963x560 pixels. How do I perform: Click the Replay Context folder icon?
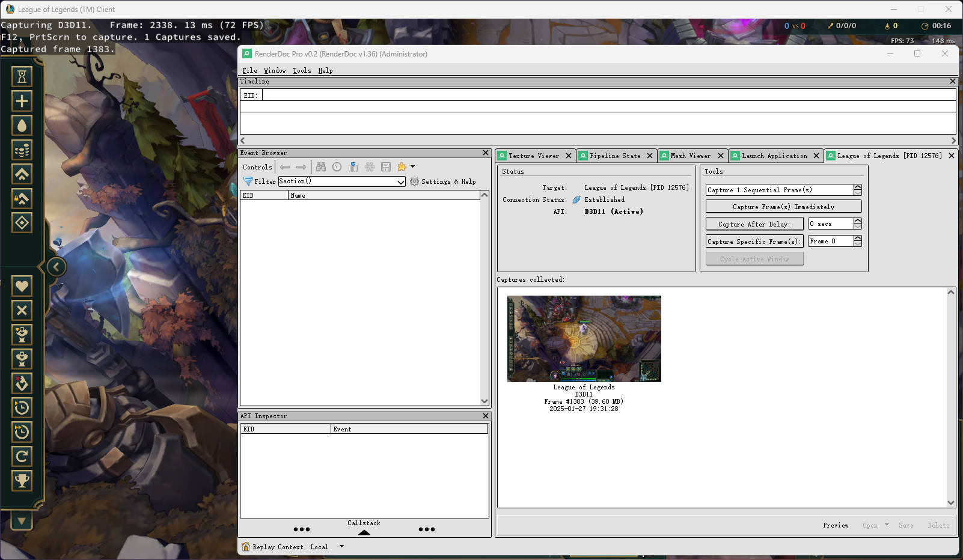[245, 547]
